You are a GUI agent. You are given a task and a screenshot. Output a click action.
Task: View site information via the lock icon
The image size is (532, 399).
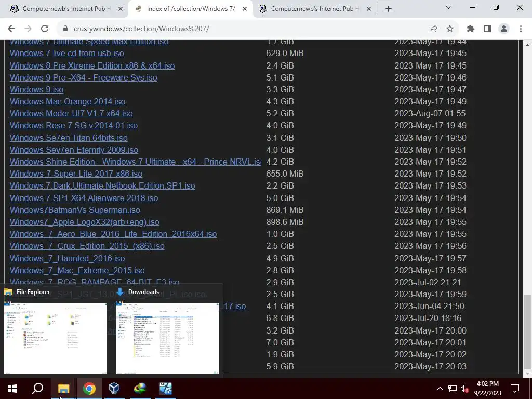pos(65,29)
